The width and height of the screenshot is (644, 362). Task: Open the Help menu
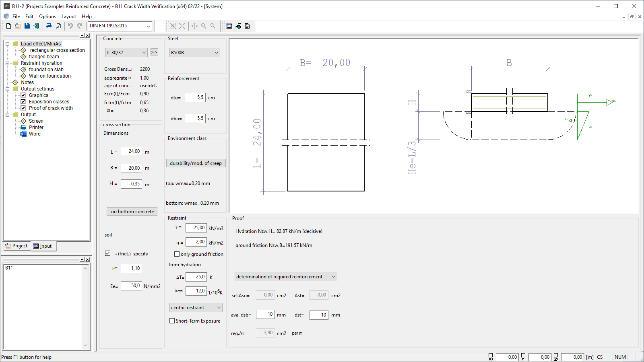87,16
